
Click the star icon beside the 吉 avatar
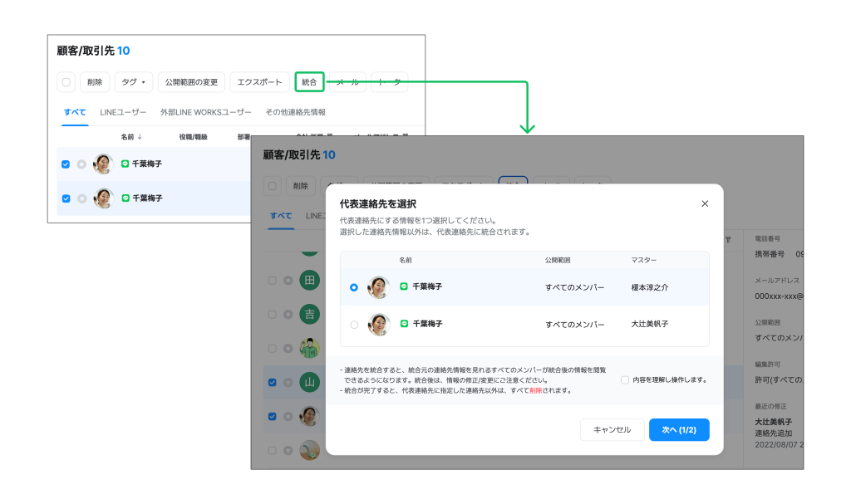click(x=289, y=315)
